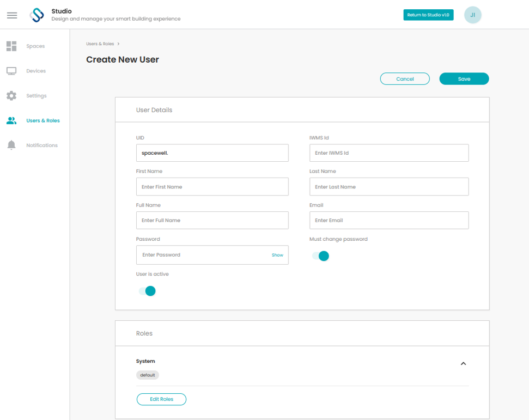The width and height of the screenshot is (529, 420).
Task: Click the System role group label
Action: click(x=145, y=361)
